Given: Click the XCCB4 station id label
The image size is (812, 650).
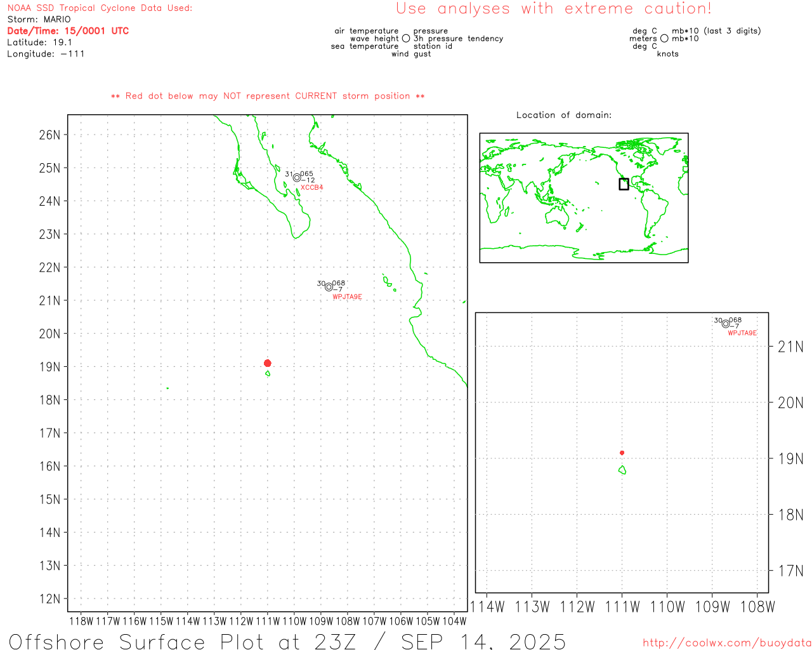Looking at the screenshot, I should 311,188.
